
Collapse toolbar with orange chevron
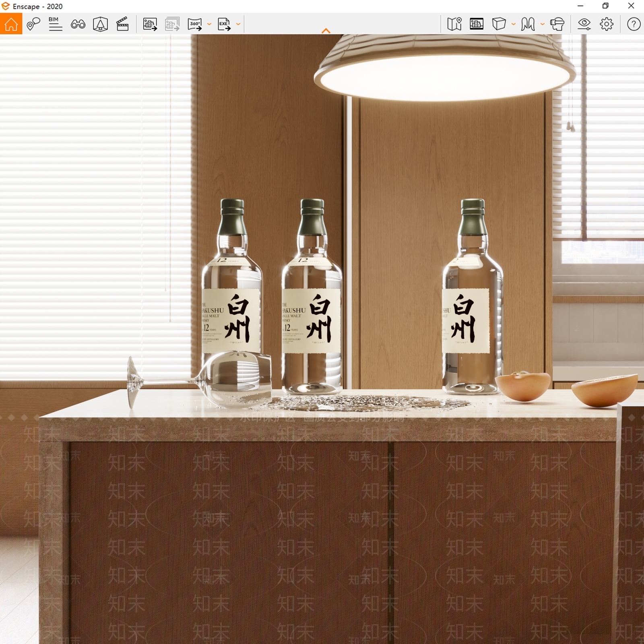[326, 31]
